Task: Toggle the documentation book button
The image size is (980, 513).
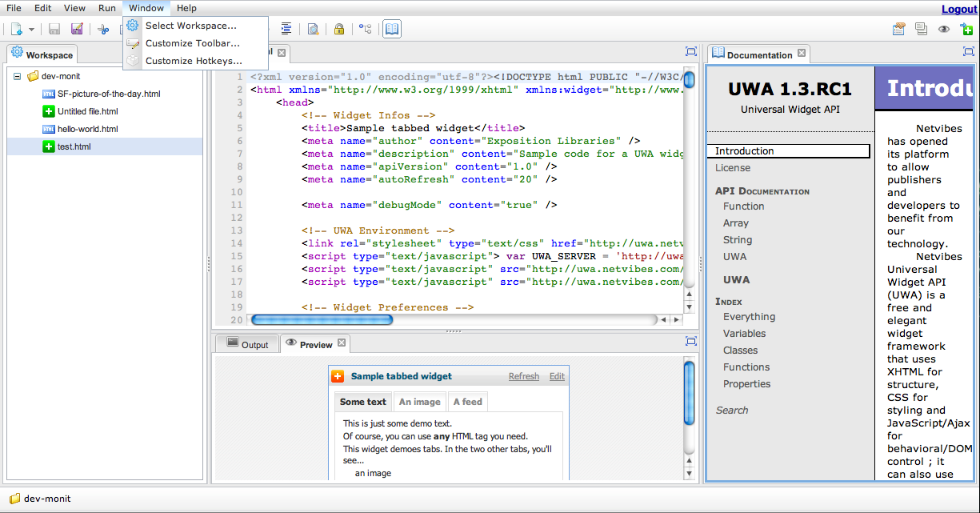Action: [391, 30]
